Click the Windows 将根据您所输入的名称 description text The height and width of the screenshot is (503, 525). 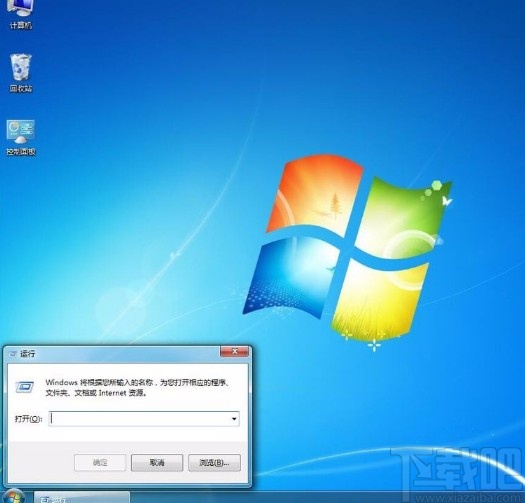click(x=138, y=387)
